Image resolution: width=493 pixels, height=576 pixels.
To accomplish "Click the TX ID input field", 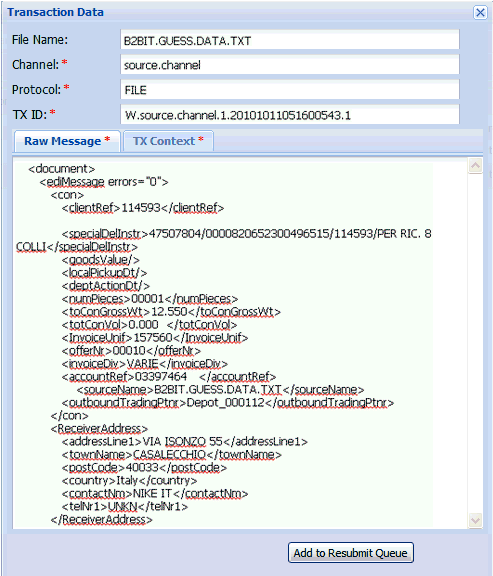I will (x=289, y=115).
